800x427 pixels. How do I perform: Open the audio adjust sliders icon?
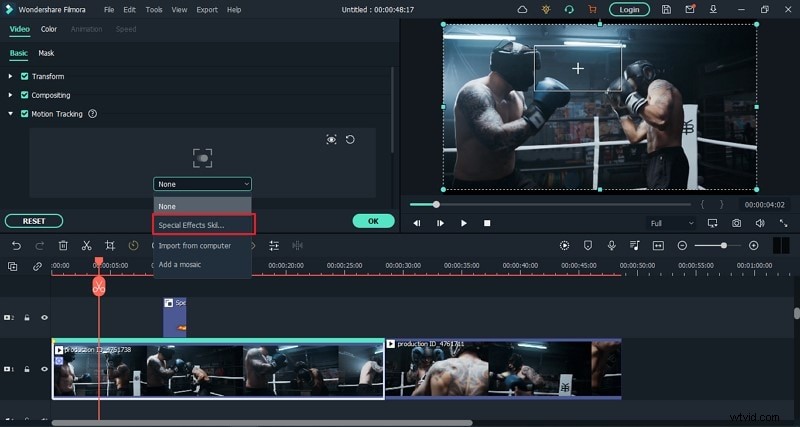point(274,246)
